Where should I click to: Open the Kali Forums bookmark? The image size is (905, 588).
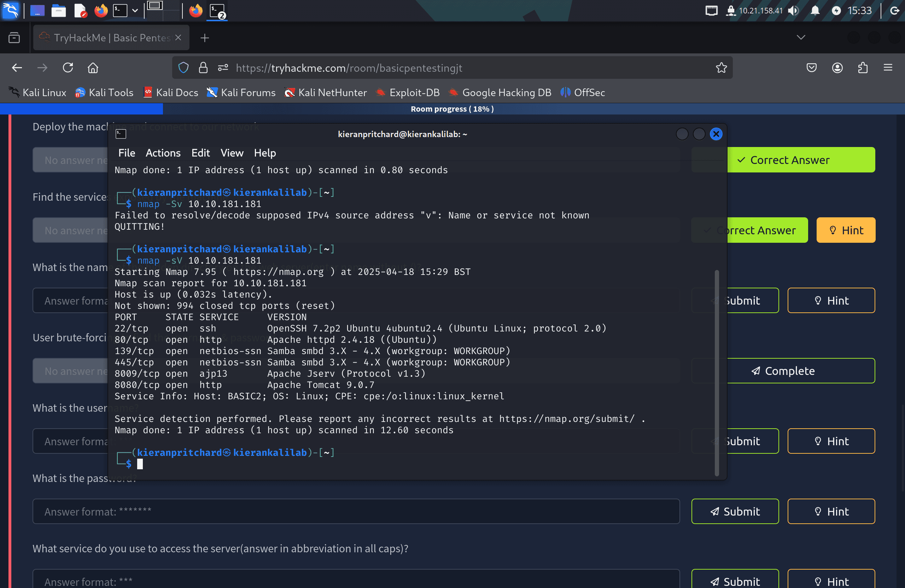click(x=241, y=92)
